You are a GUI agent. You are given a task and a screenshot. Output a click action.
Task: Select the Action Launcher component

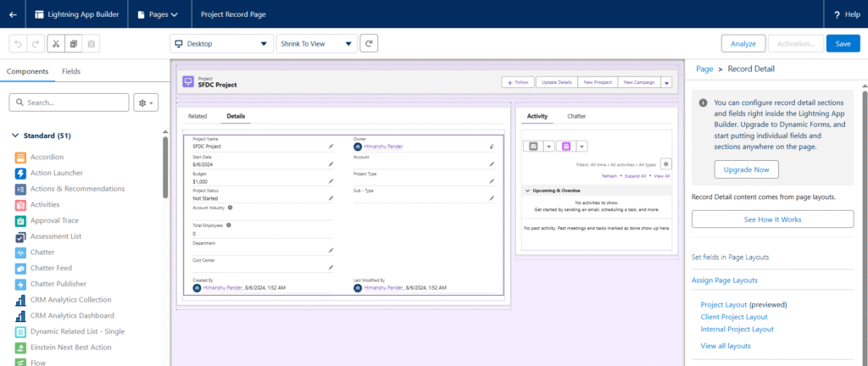tap(56, 173)
